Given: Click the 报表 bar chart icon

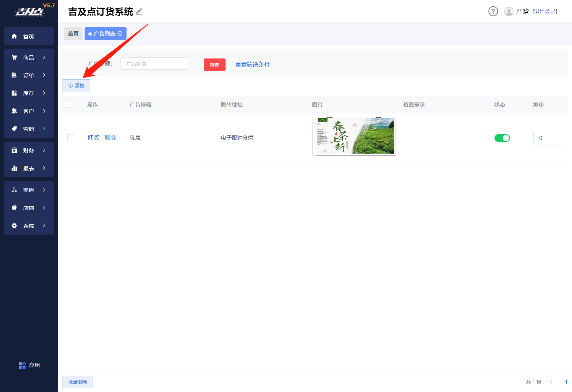Looking at the screenshot, I should click(14, 168).
